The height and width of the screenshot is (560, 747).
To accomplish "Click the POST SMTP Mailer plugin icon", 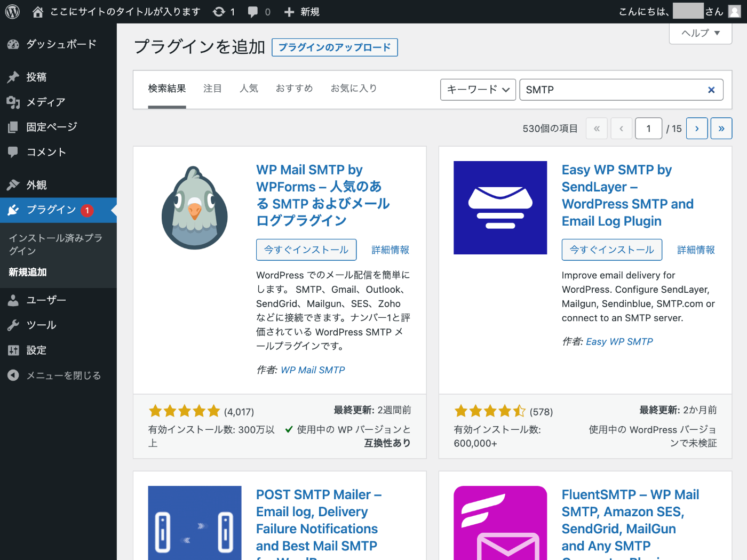I will (x=195, y=523).
